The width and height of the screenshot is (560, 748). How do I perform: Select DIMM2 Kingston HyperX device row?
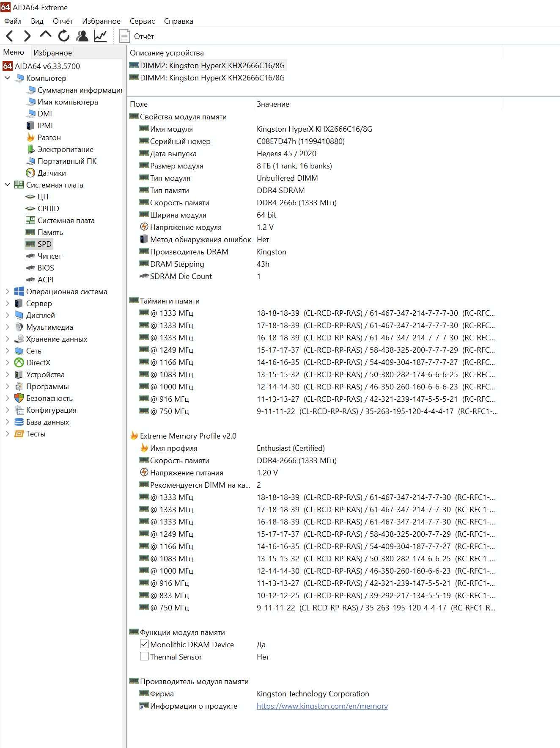pyautogui.click(x=207, y=65)
